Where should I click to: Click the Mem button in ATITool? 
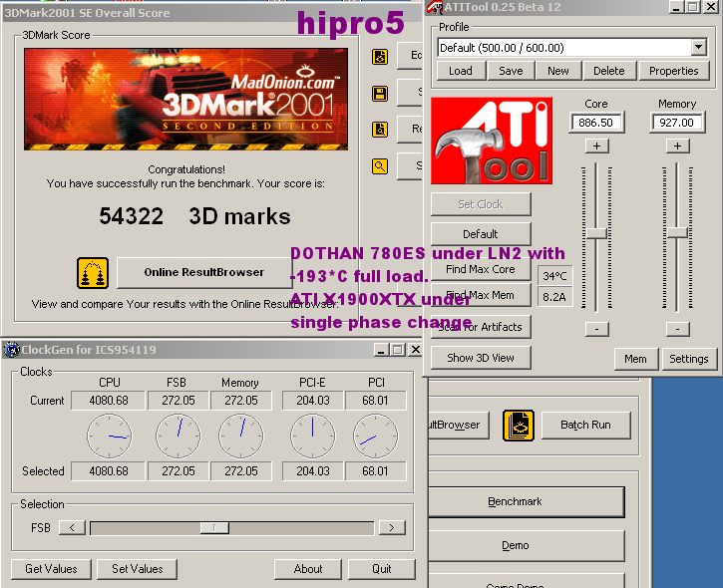[x=636, y=359]
